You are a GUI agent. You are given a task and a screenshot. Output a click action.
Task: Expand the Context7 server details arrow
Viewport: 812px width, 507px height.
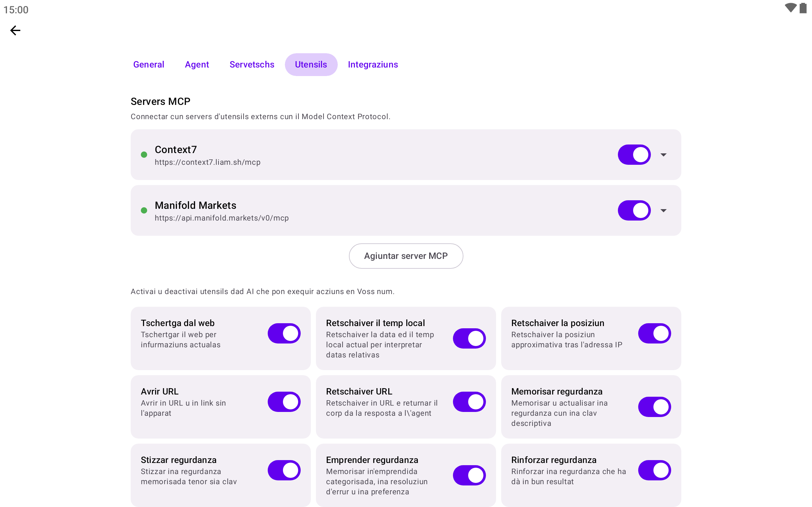pos(663,155)
